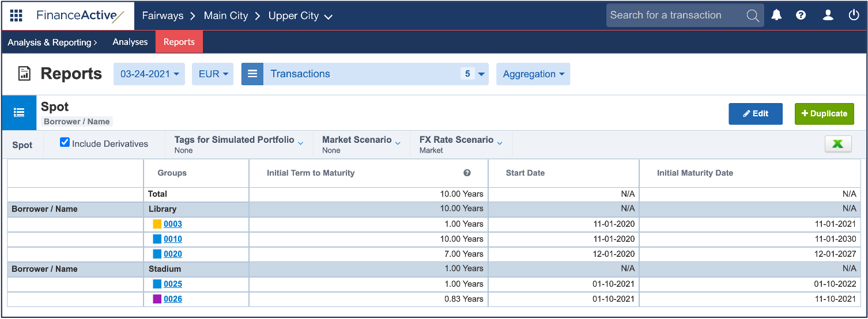This screenshot has height=319, width=868.
Task: Click the purple swatch next to 0026
Action: [x=157, y=299]
